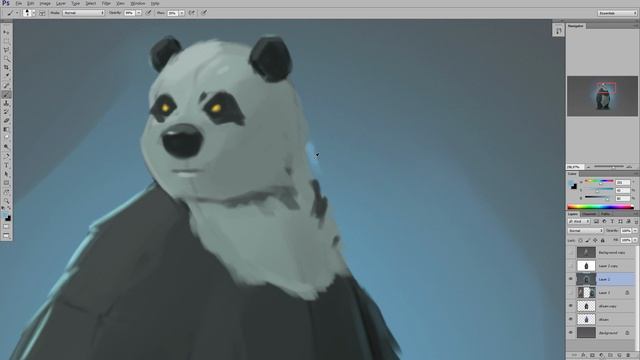This screenshot has height=360, width=640.
Task: Show the Background copy layer
Action: point(571,252)
